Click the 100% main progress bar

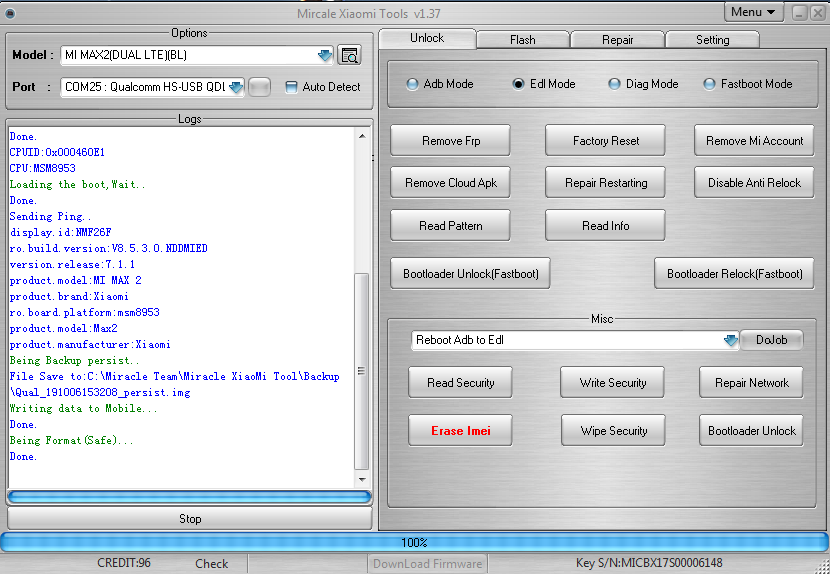coord(414,542)
